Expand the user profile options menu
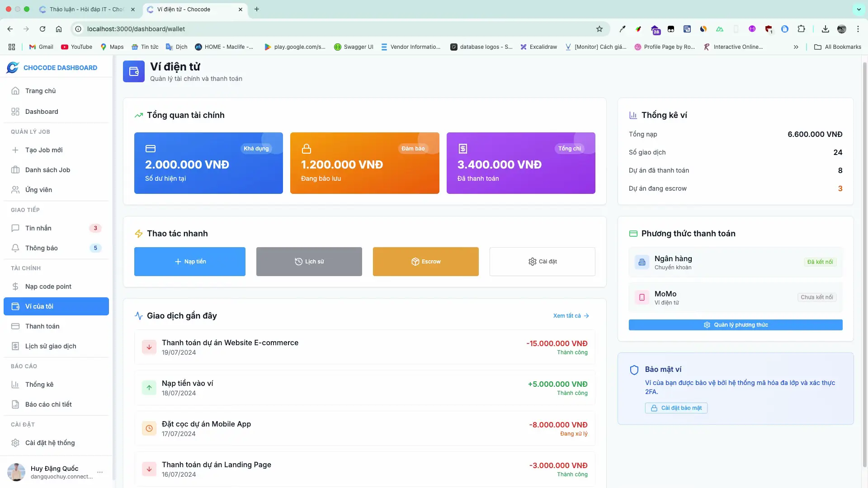 (x=100, y=472)
